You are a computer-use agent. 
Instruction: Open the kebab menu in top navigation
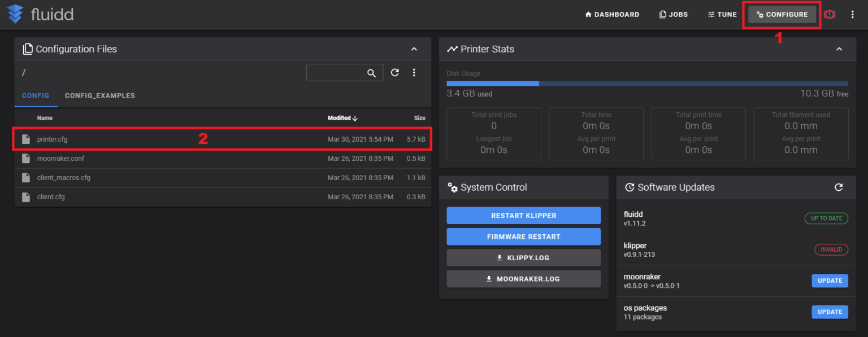pyautogui.click(x=852, y=14)
